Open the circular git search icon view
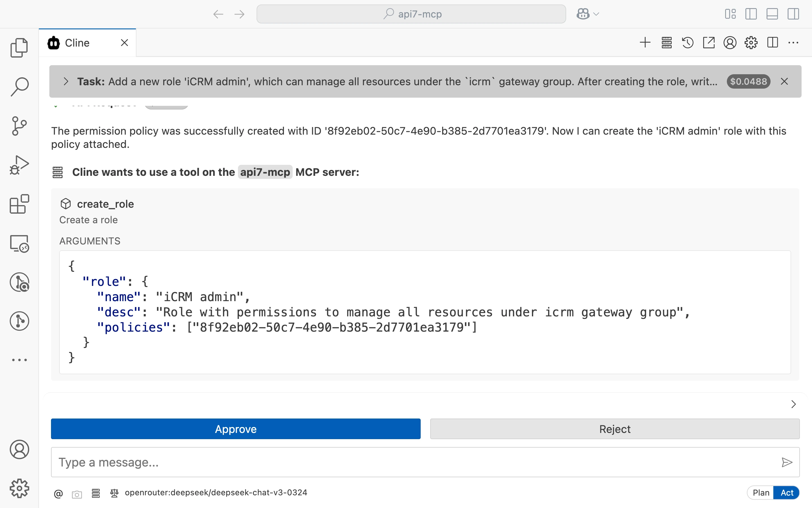812x508 pixels. point(19,282)
